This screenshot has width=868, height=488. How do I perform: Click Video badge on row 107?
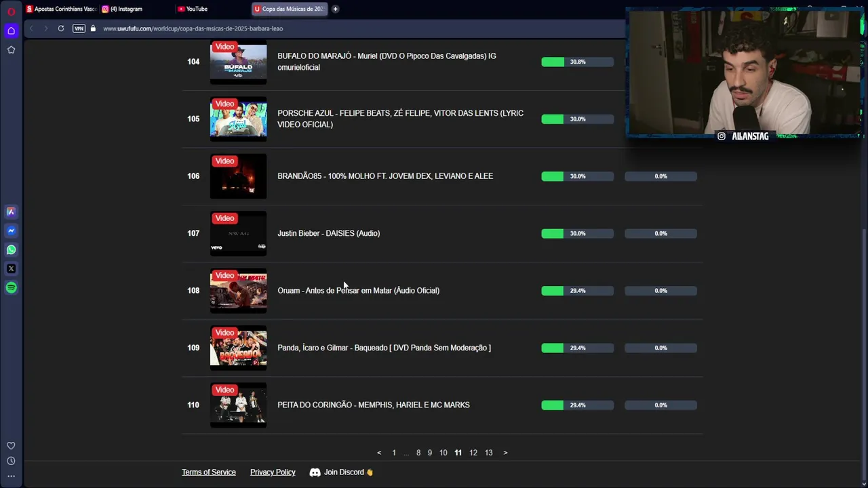click(224, 218)
